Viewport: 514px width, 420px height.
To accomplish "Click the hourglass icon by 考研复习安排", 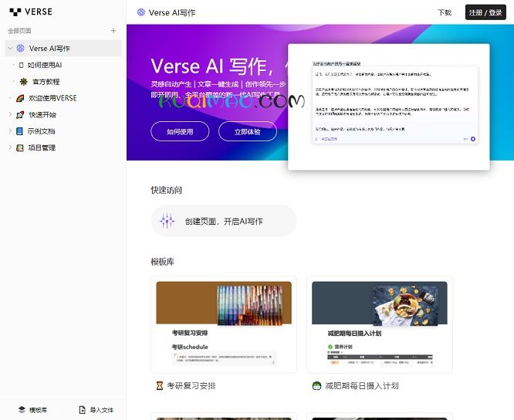I will [x=159, y=385].
